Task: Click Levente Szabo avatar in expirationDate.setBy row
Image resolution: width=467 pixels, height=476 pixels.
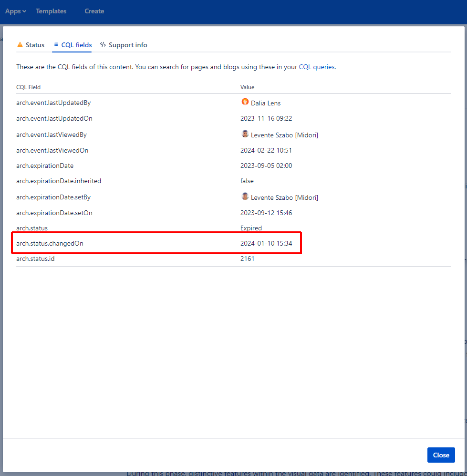Action: click(245, 196)
